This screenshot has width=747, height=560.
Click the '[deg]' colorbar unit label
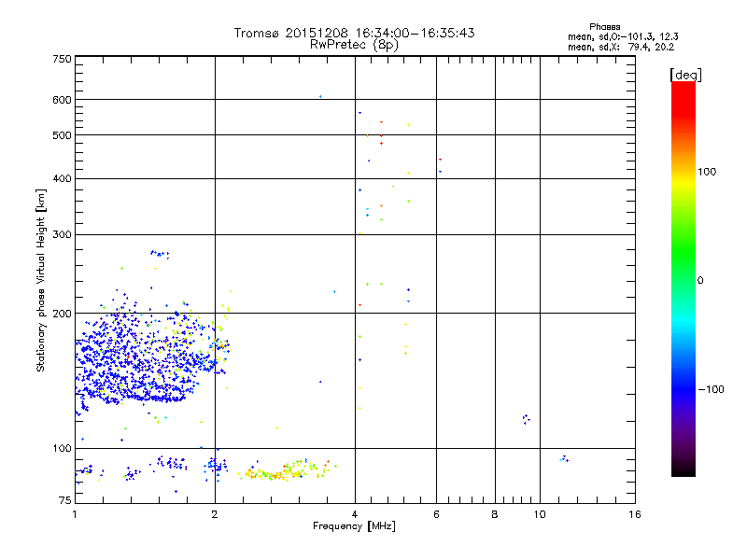pyautogui.click(x=685, y=75)
